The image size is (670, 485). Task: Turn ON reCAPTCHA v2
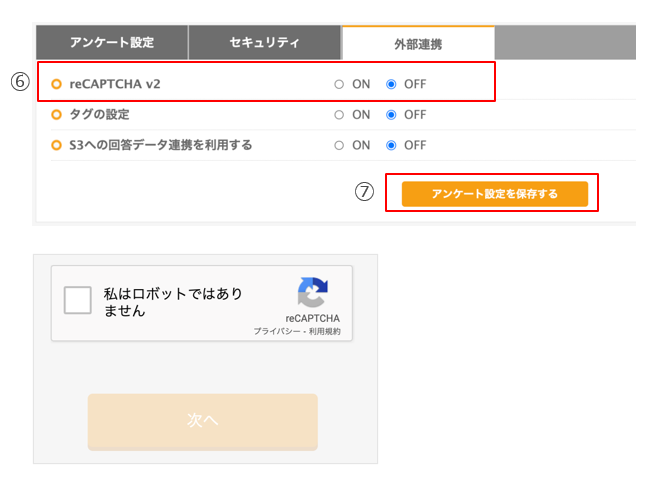[x=339, y=84]
